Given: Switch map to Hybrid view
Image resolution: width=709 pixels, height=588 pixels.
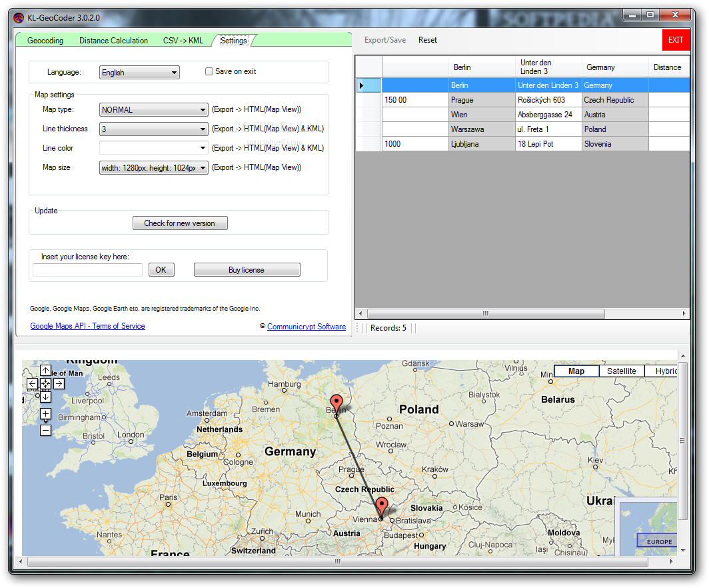Looking at the screenshot, I should pyautogui.click(x=662, y=371).
